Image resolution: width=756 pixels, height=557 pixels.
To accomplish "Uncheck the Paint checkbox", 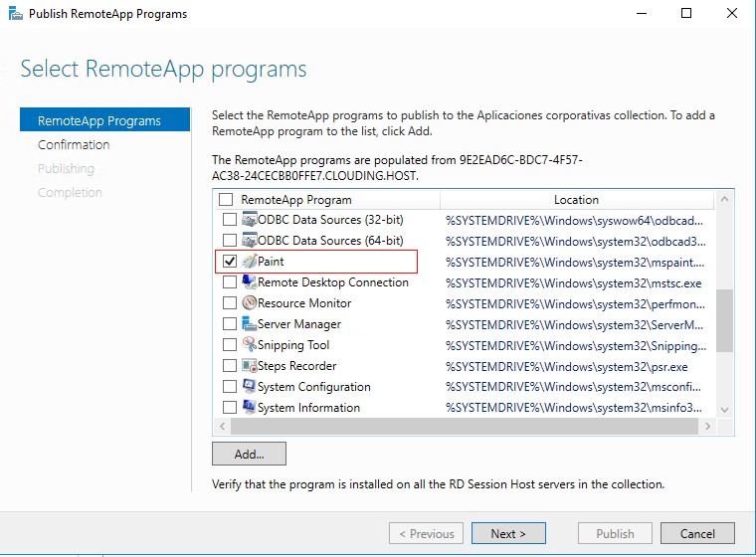I will click(x=230, y=262).
